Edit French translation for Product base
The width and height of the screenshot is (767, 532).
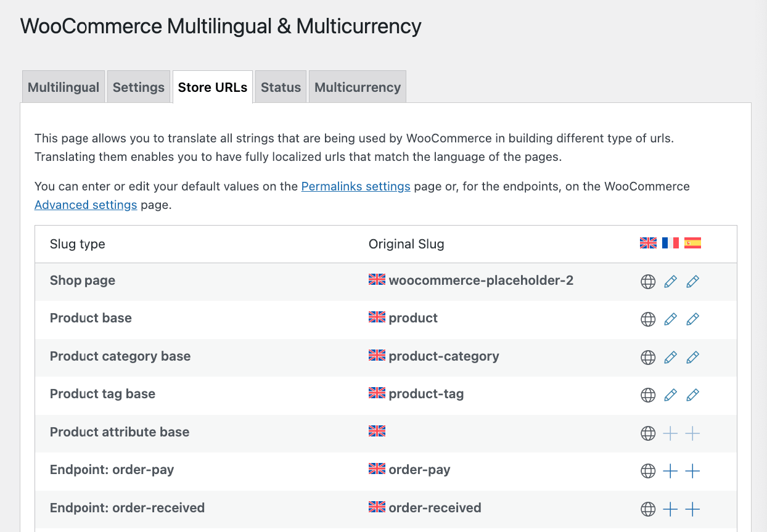670,319
